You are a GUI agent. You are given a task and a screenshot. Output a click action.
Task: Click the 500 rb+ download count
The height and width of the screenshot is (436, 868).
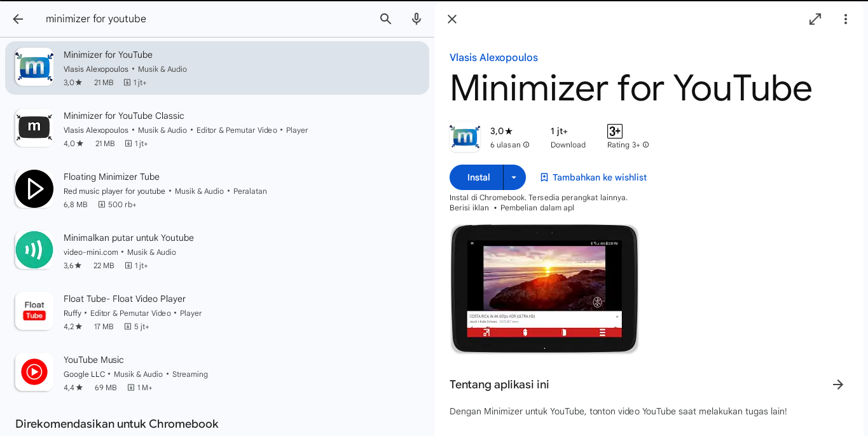coord(117,205)
